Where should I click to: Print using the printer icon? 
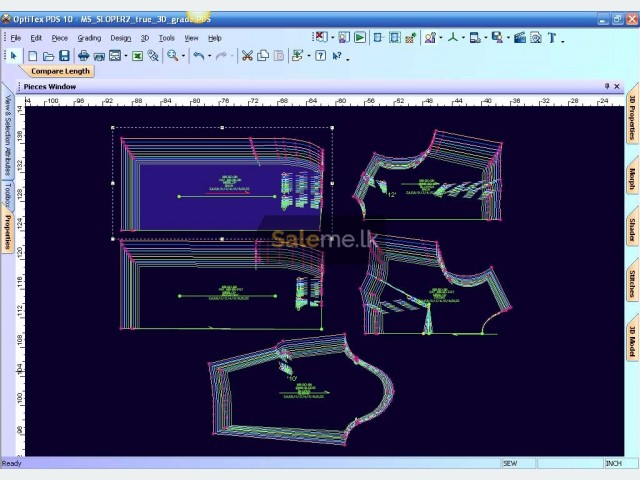click(84, 56)
